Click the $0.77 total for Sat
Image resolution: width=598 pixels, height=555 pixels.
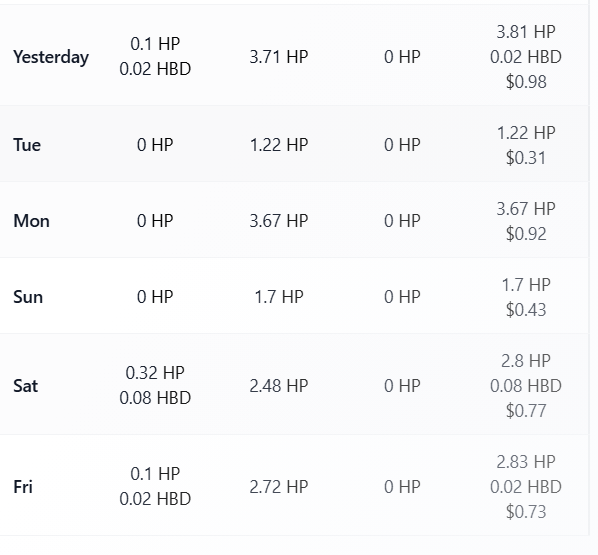tap(526, 410)
